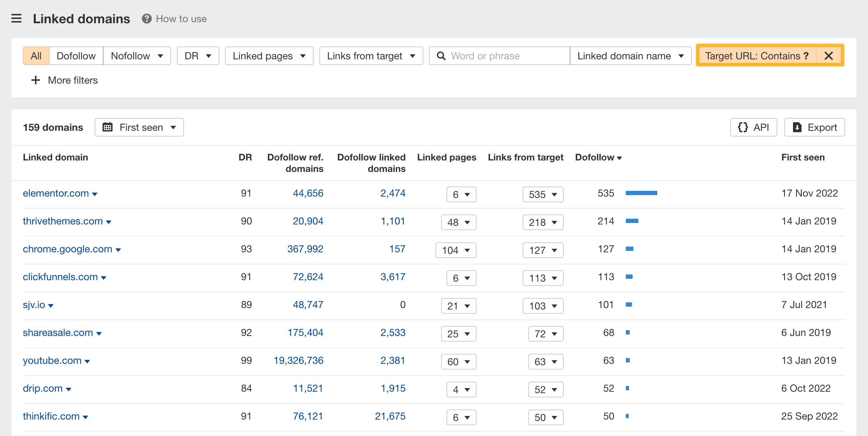This screenshot has height=436, width=868.
Task: Click the Linked pages column header
Action: coord(447,157)
